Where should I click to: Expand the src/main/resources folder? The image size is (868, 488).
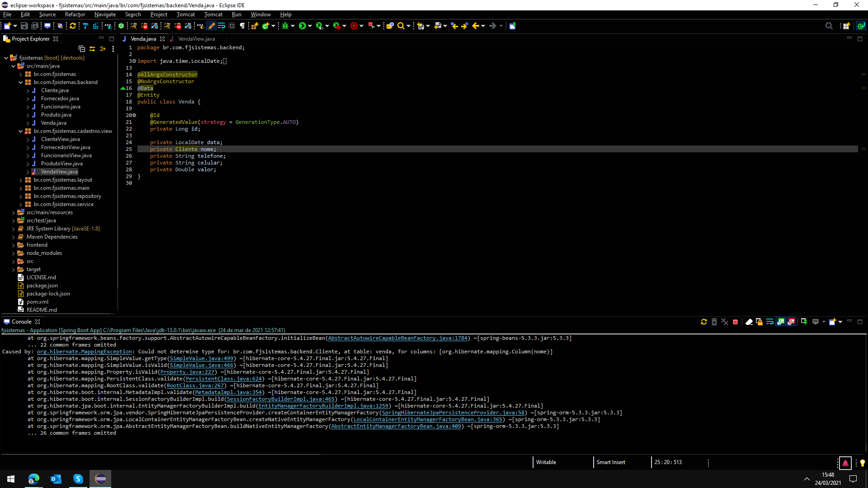[x=14, y=212]
